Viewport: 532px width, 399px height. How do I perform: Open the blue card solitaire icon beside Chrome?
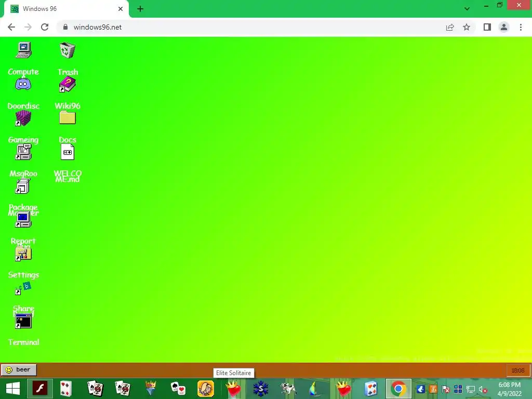371,389
